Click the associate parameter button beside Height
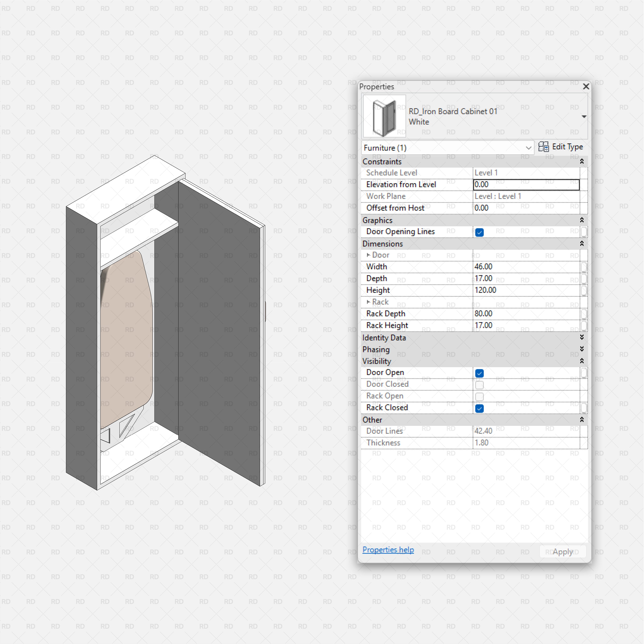Screen dimensions: 644x644 (x=584, y=290)
